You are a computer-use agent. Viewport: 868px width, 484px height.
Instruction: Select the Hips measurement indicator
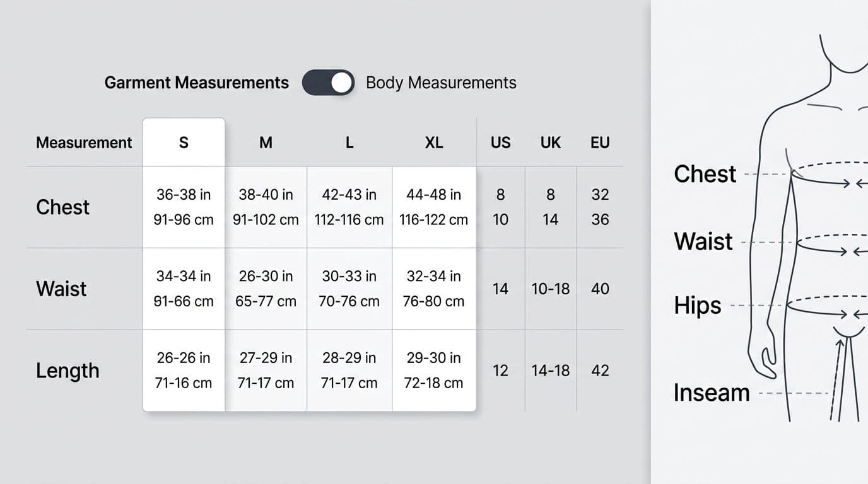point(698,306)
